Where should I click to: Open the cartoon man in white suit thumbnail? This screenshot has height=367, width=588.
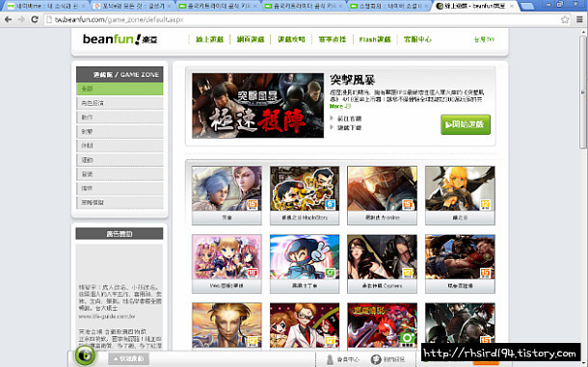305,326
